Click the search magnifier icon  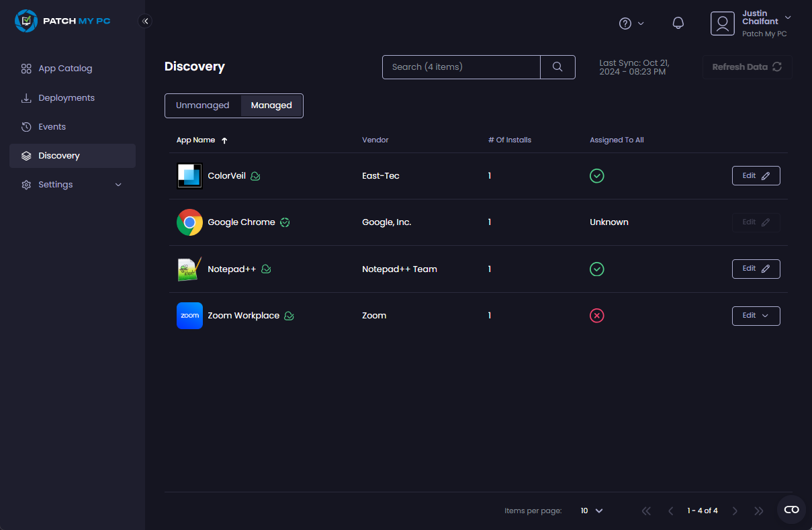[x=557, y=67]
